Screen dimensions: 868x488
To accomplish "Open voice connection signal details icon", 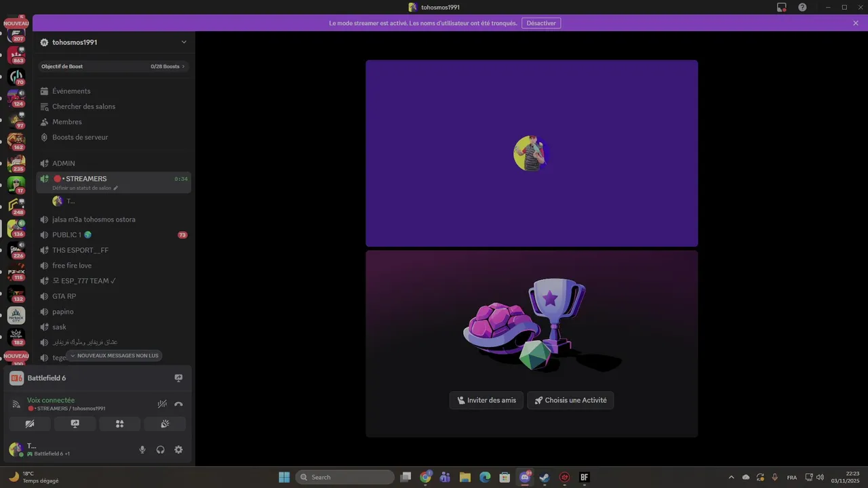I will pyautogui.click(x=16, y=404).
